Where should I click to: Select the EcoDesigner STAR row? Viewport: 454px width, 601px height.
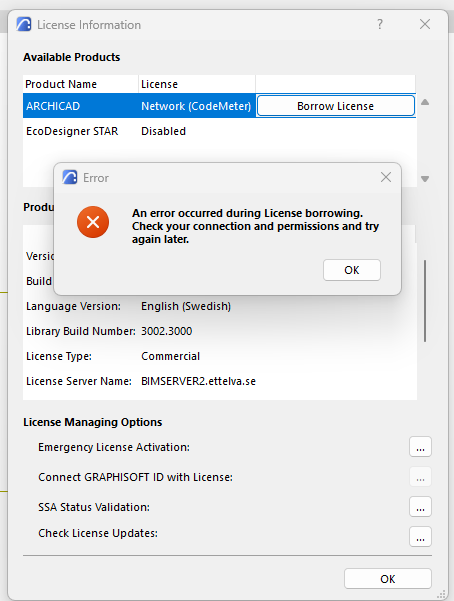coord(219,131)
